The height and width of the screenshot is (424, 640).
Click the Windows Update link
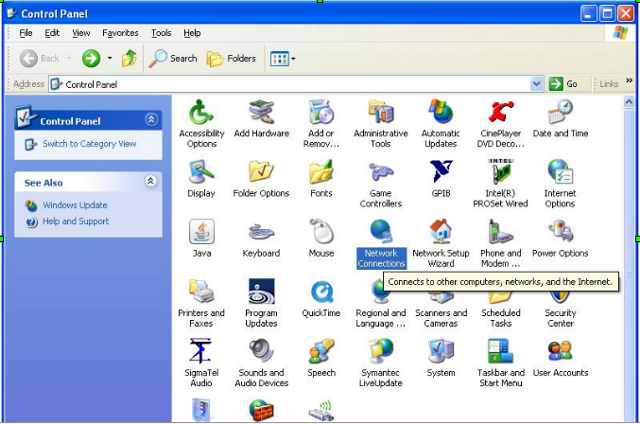point(74,205)
